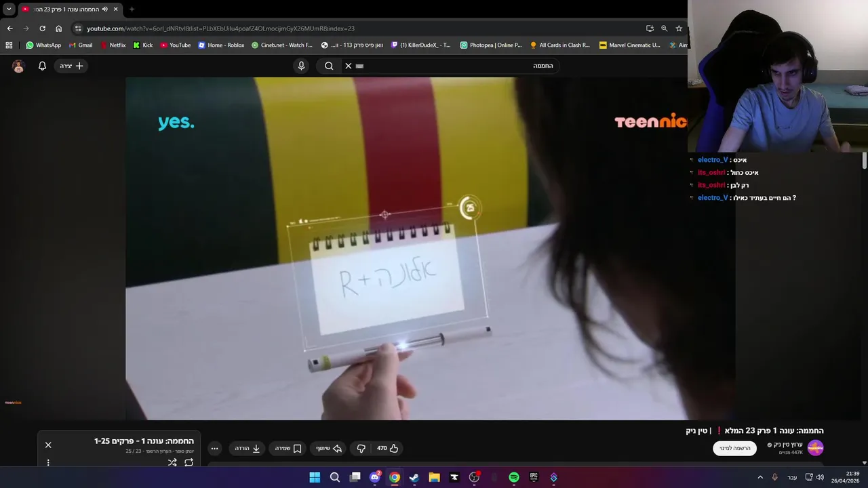Screen dimensions: 868x488
Task: Open the Netflix bookmark
Action: click(x=113, y=45)
